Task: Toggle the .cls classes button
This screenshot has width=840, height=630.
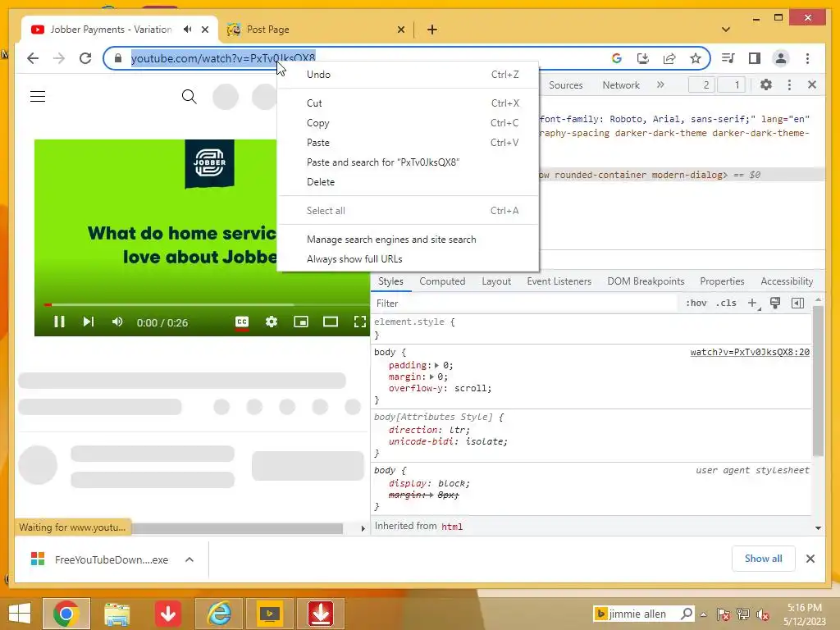Action: 726,304
